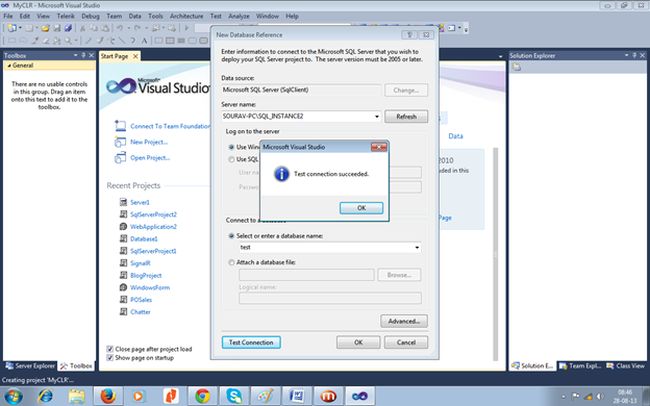This screenshot has height=406, width=650.
Task: Open the Toolbox panel window-position dropdown
Action: coord(75,55)
